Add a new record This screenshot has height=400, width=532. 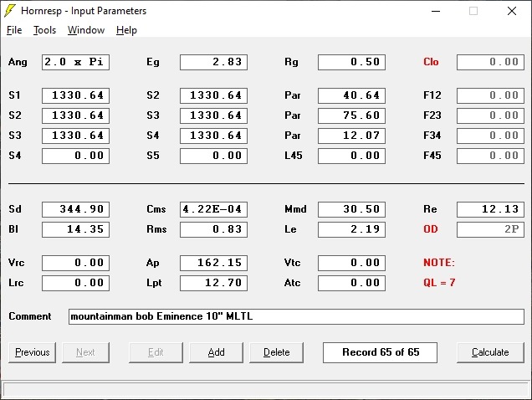pyautogui.click(x=216, y=352)
